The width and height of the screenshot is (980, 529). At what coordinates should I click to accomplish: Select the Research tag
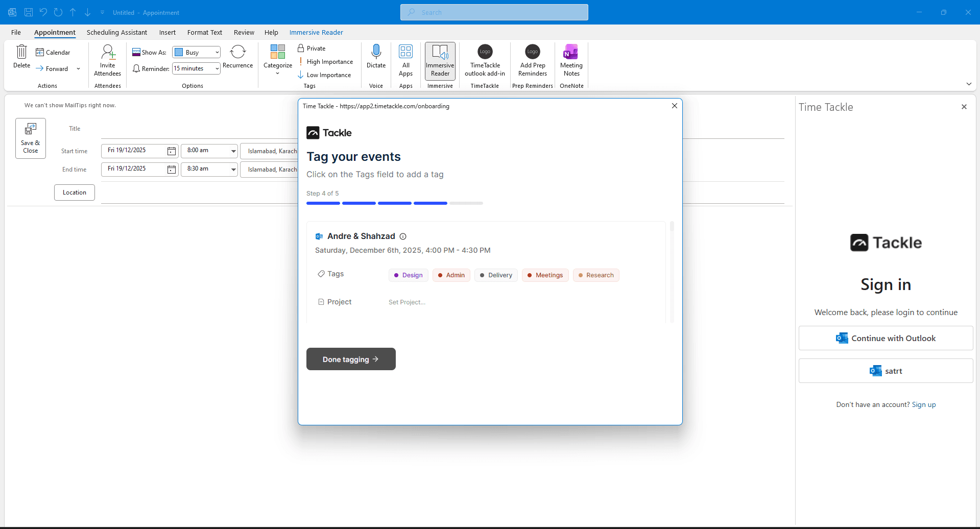pyautogui.click(x=596, y=275)
